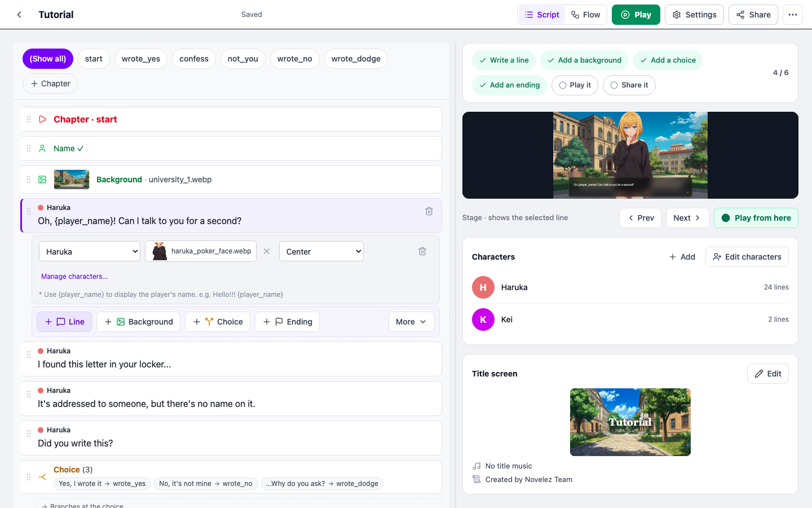
Task: Click the title music note icon
Action: point(476,466)
